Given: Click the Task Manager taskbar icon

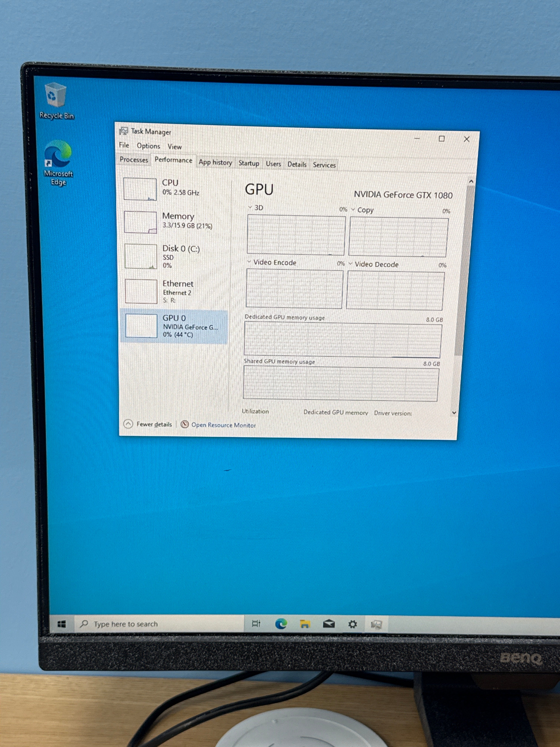Looking at the screenshot, I should (x=376, y=624).
